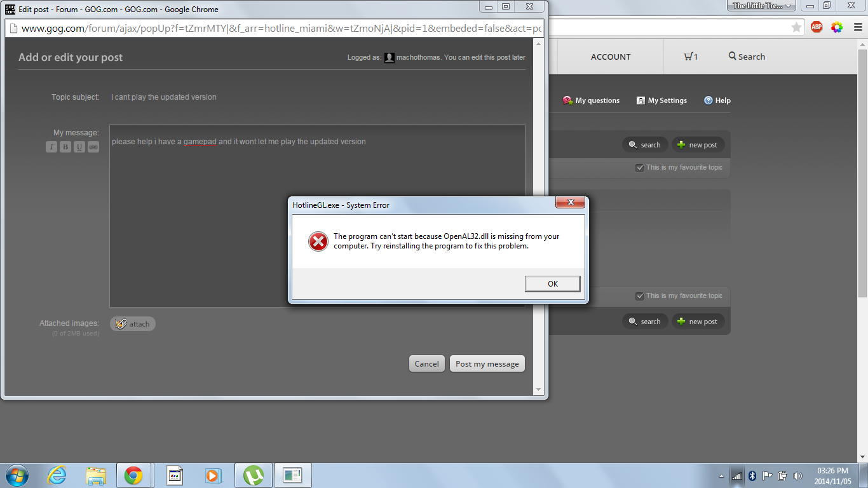The width and height of the screenshot is (868, 488).
Task: Apply underline formatting in the post editor
Action: tap(79, 147)
